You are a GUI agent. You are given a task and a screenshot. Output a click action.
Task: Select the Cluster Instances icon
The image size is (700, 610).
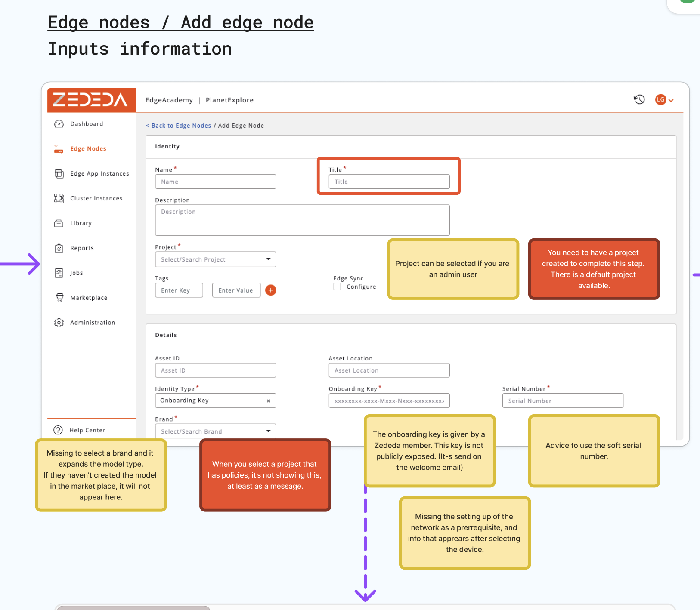(x=59, y=198)
